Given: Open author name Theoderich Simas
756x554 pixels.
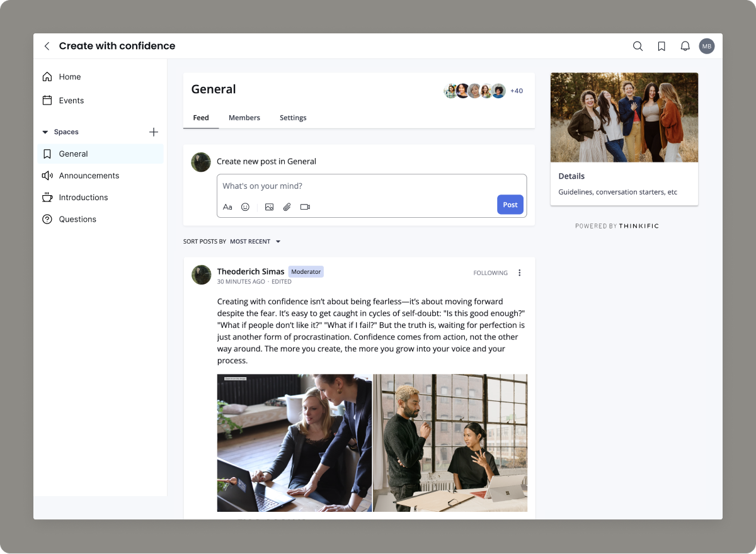Looking at the screenshot, I should 251,271.
